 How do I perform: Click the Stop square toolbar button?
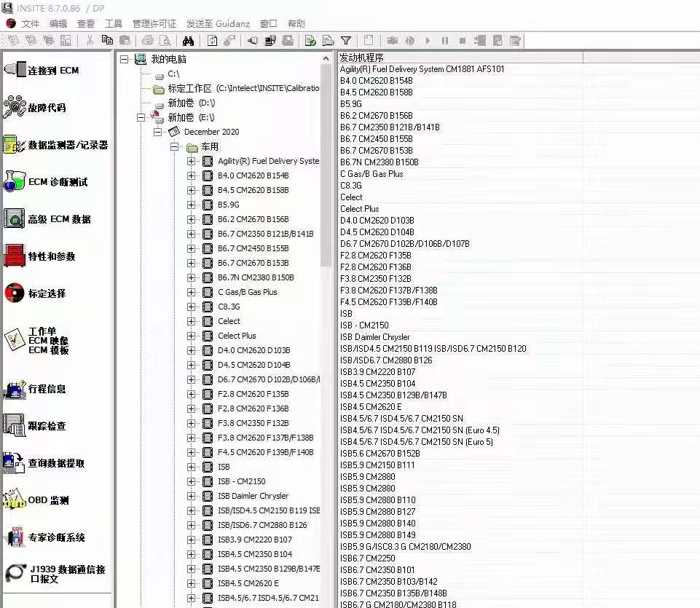pyautogui.click(x=463, y=41)
